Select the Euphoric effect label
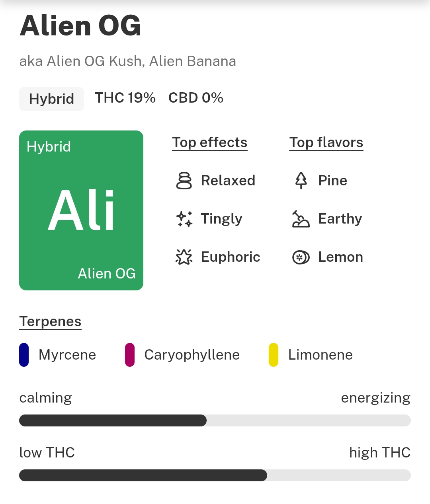This screenshot has width=430, height=504. click(231, 257)
